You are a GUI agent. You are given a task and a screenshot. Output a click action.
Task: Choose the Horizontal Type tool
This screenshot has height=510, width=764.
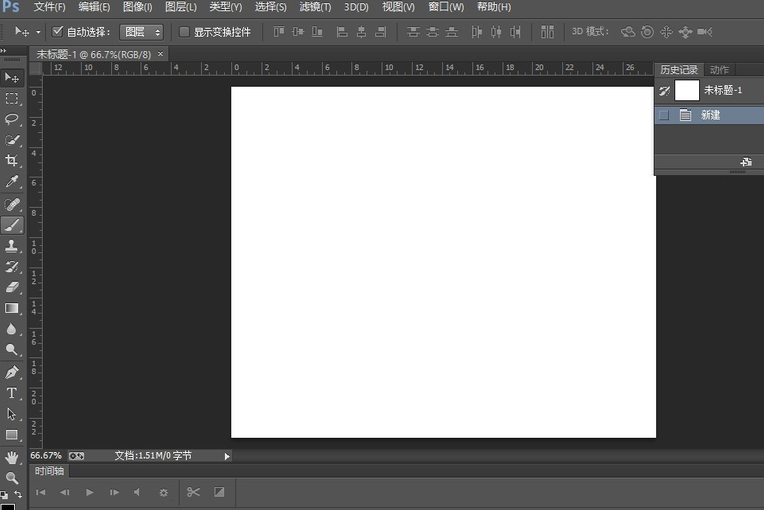coord(12,393)
